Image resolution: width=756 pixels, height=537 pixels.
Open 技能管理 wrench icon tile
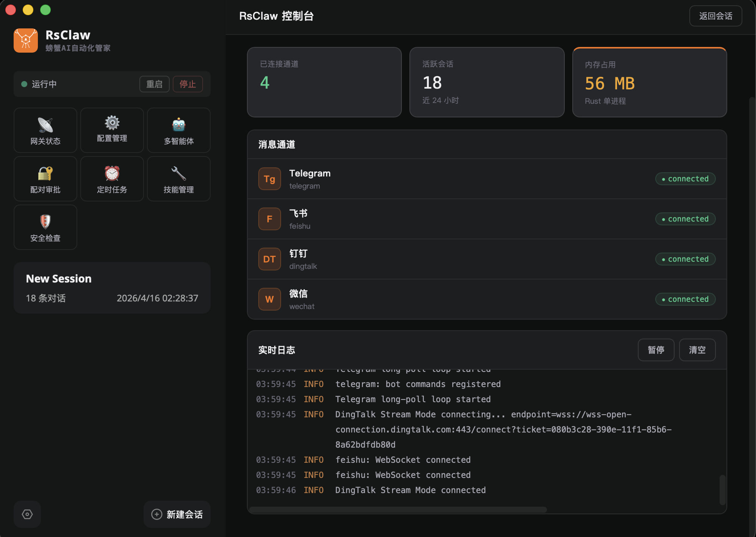click(x=179, y=179)
